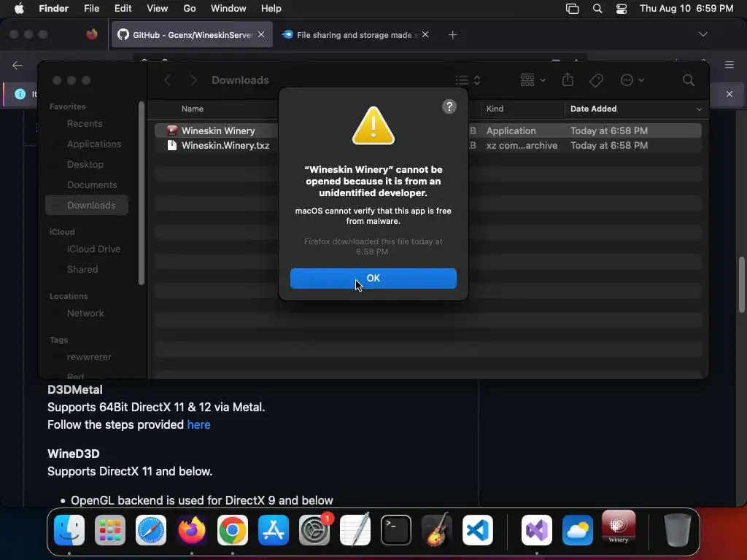Open Launchpad from the Dock
Viewport: 747px width, 560px height.
110,529
